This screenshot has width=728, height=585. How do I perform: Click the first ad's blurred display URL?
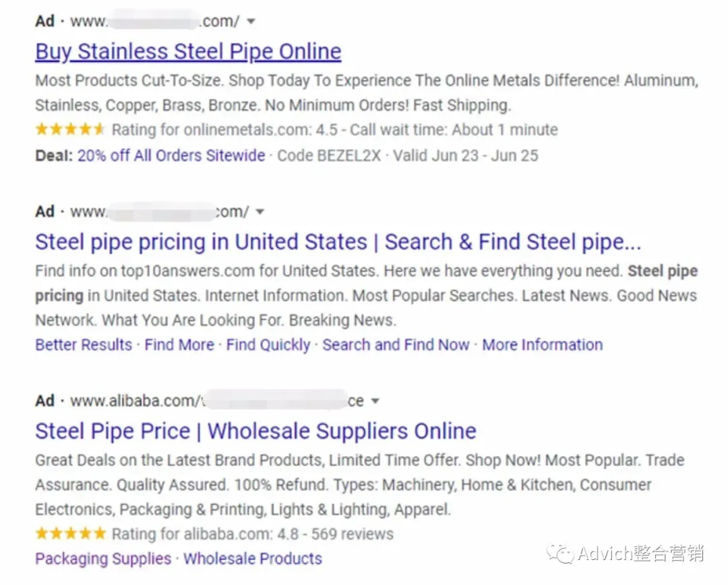[154, 22]
